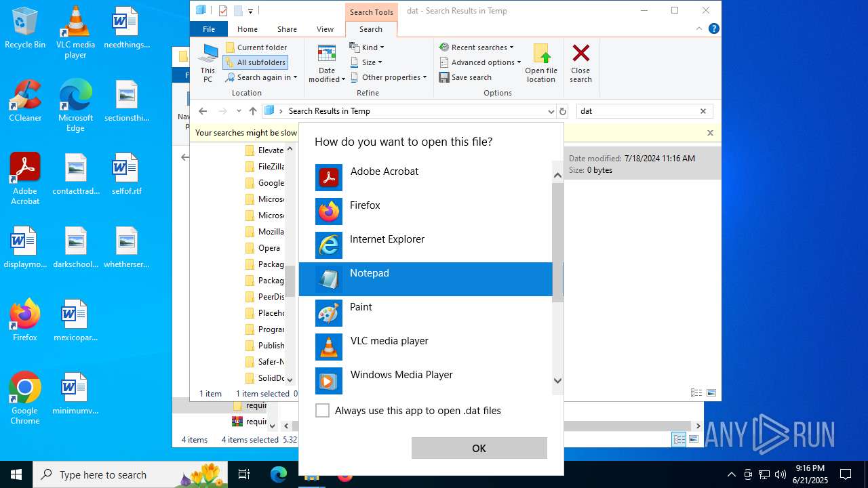This screenshot has width=868, height=488.
Task: Select the PeerDis folder in tree
Action: click(x=264, y=297)
